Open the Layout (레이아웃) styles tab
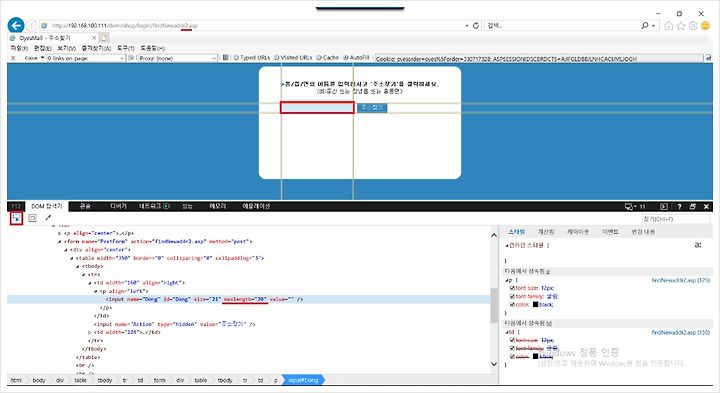The image size is (720, 393). pos(578,232)
